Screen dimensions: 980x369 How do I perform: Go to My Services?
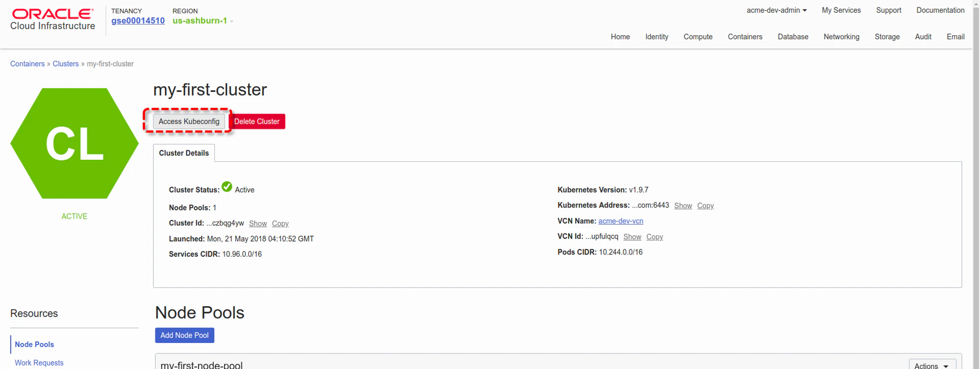click(x=841, y=10)
